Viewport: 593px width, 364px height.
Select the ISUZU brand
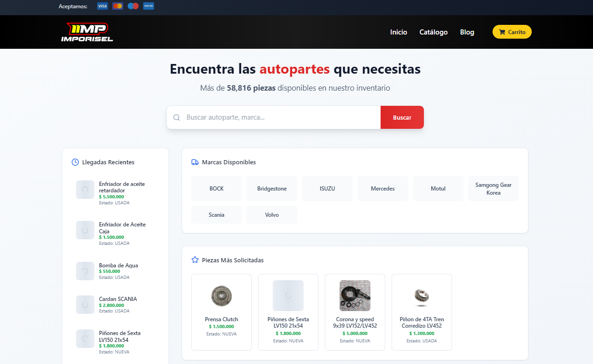tap(327, 189)
